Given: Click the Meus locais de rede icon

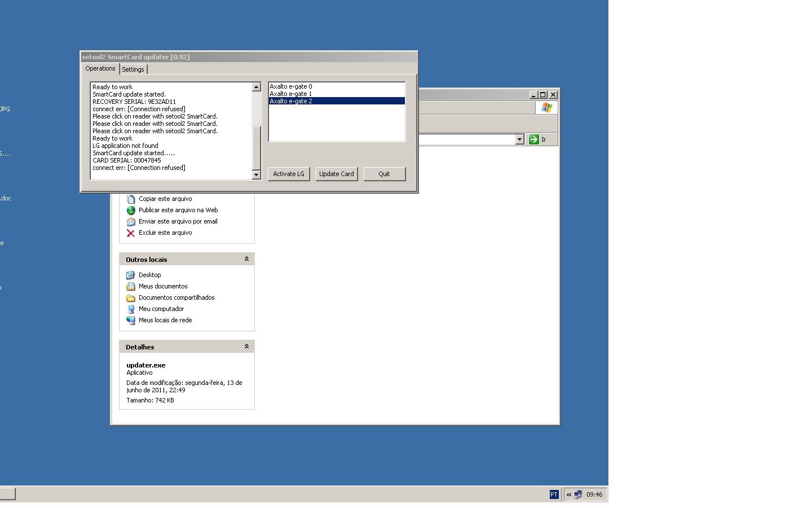Looking at the screenshot, I should (x=131, y=320).
